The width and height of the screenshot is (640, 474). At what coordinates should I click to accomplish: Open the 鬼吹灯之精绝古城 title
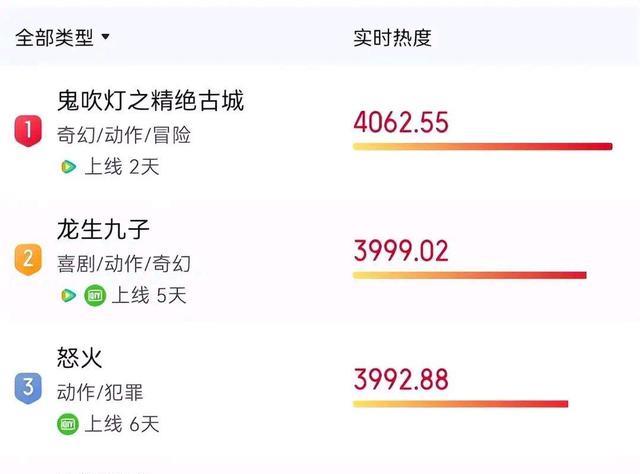pos(151,100)
